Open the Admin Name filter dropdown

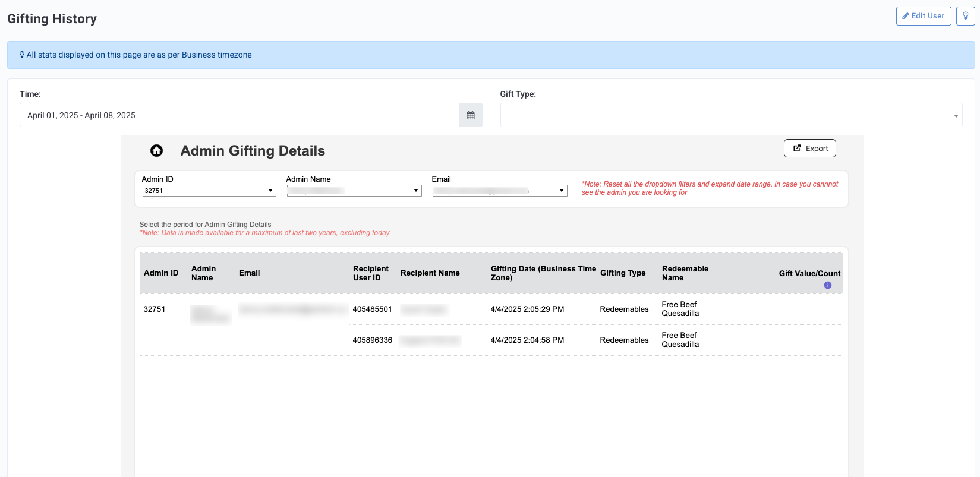[354, 191]
